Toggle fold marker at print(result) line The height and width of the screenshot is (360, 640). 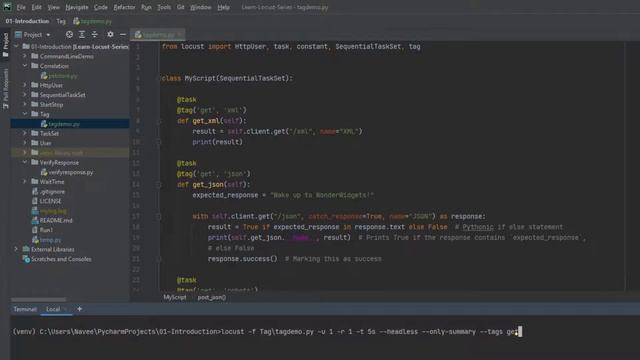pyautogui.click(x=159, y=142)
